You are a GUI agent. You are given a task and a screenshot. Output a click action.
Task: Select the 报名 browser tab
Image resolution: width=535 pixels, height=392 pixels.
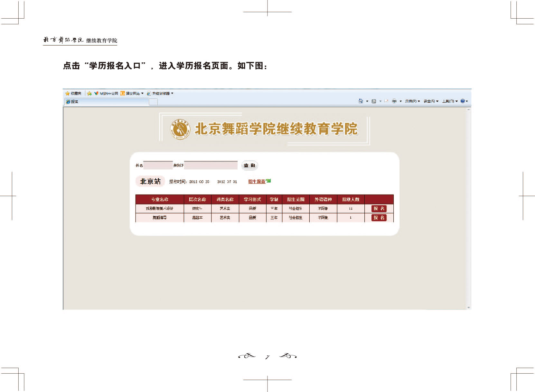coord(107,102)
